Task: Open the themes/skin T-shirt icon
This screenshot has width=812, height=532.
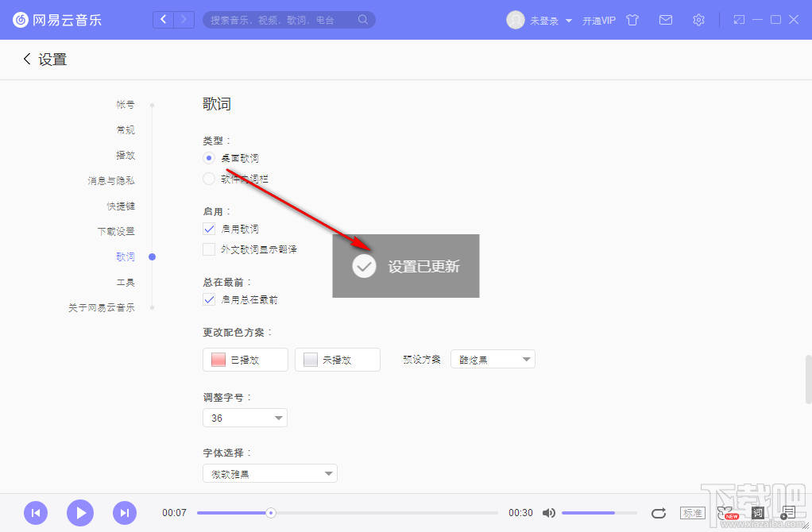Action: click(x=632, y=20)
